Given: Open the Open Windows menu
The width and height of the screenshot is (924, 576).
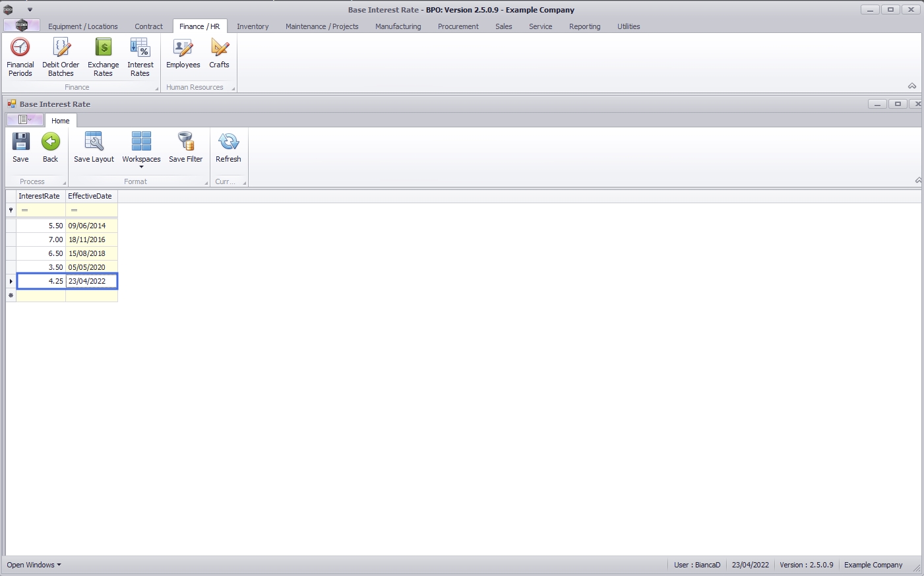Looking at the screenshot, I should click(x=34, y=565).
